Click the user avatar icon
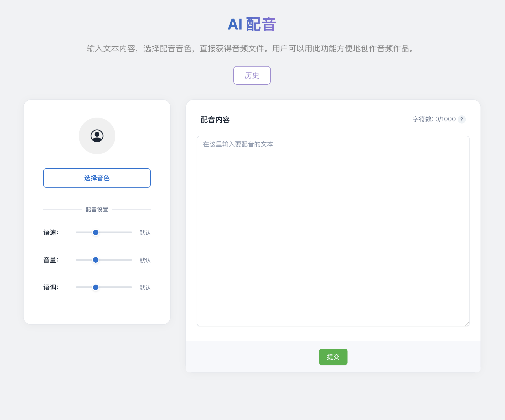The height and width of the screenshot is (420, 505). (97, 136)
